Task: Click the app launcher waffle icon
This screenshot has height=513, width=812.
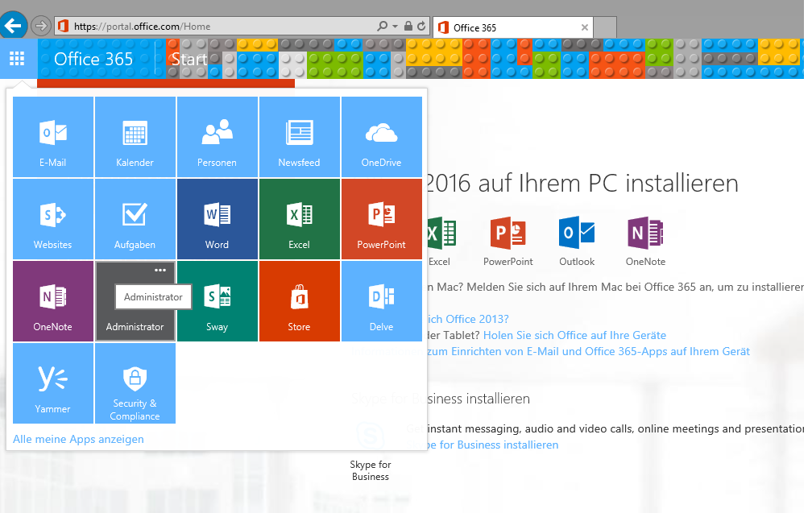Action: pos(17,59)
